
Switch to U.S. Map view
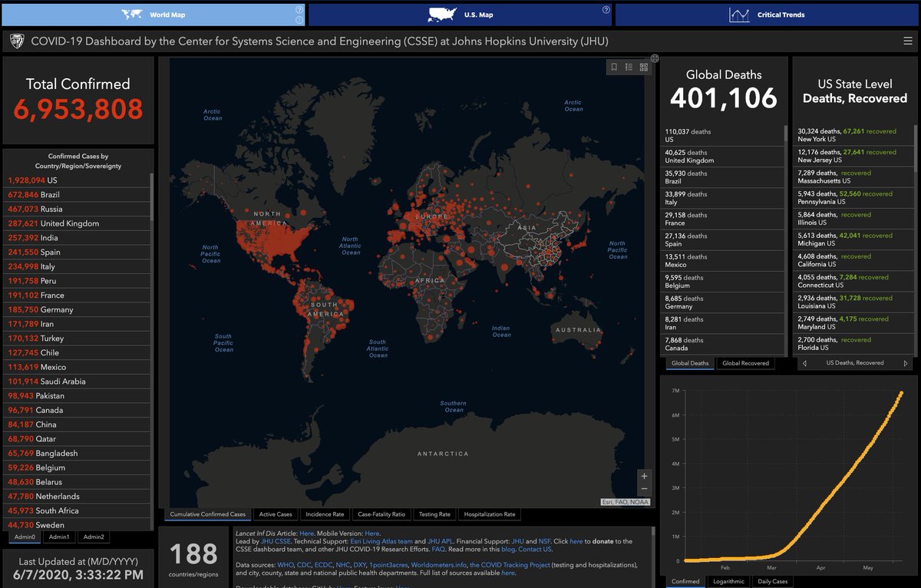(459, 15)
